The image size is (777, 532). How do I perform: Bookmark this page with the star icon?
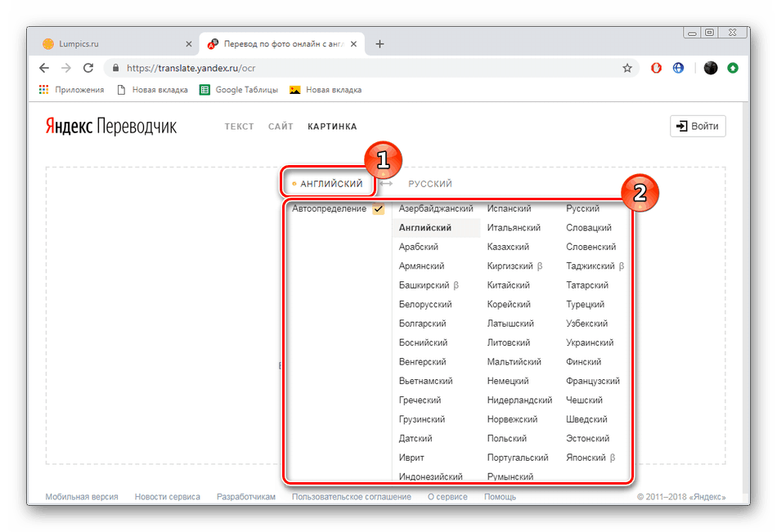627,68
